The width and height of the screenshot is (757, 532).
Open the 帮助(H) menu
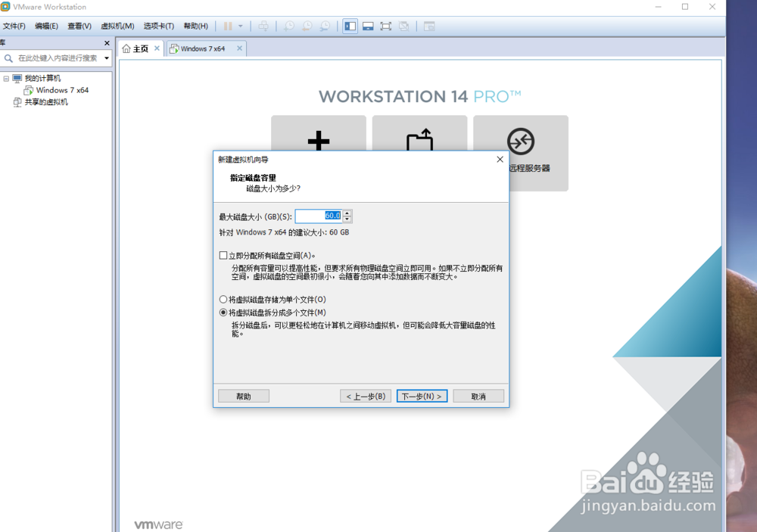tap(195, 26)
